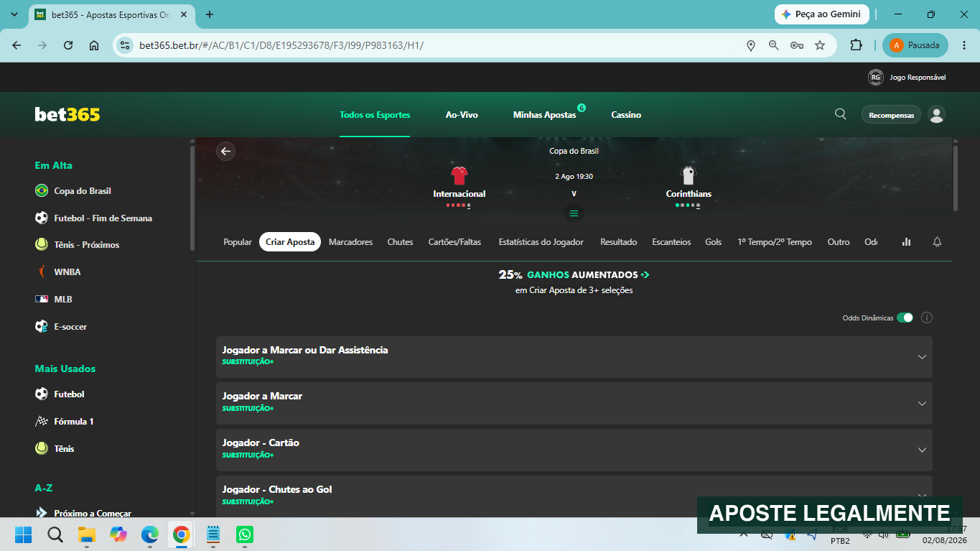
Task: View site information icon in address bar
Action: coord(125,45)
